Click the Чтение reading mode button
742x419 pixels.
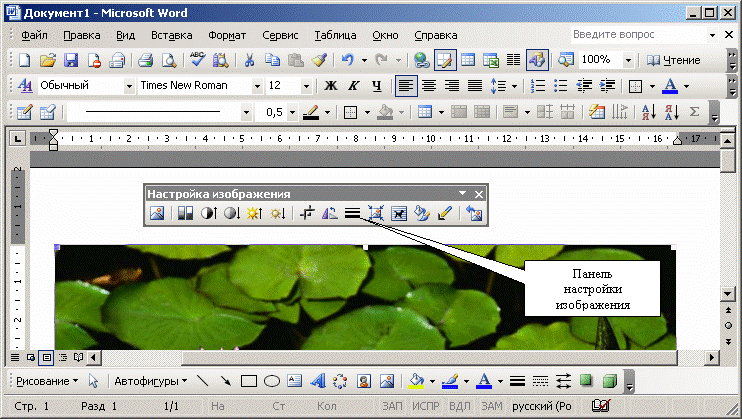(674, 60)
